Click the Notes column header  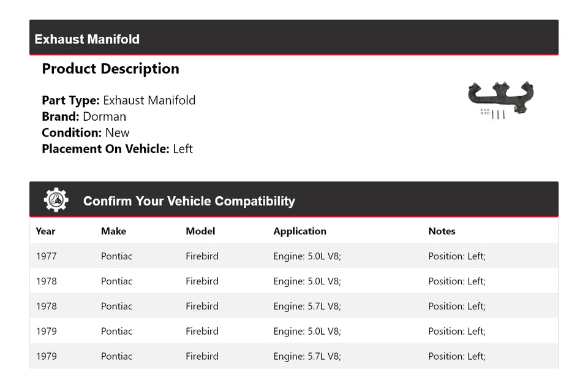pos(442,231)
